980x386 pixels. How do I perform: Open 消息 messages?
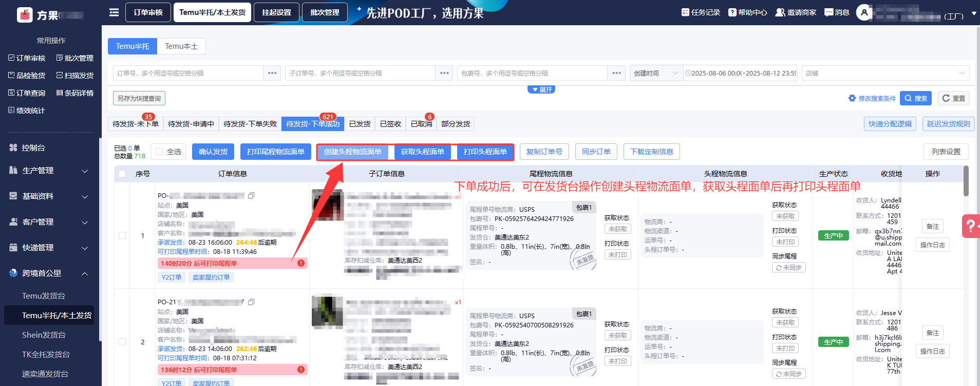(x=837, y=12)
